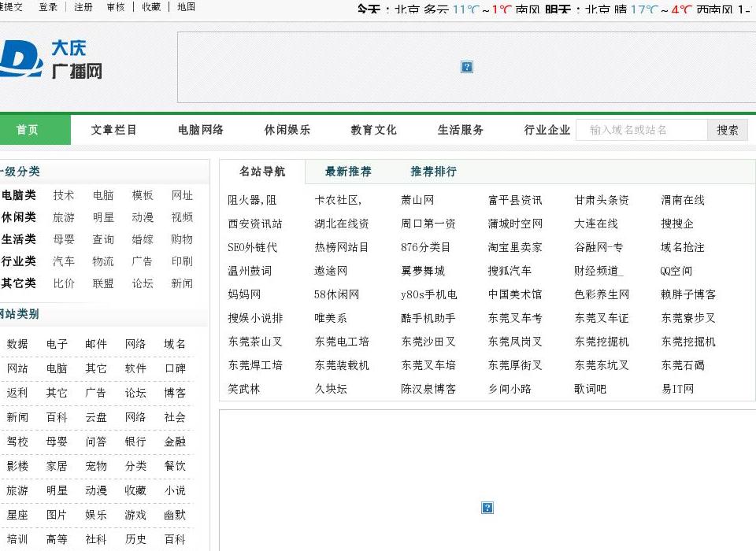756x551 pixels.
Task: Open the 东莞石碣 site link
Action: [683, 365]
